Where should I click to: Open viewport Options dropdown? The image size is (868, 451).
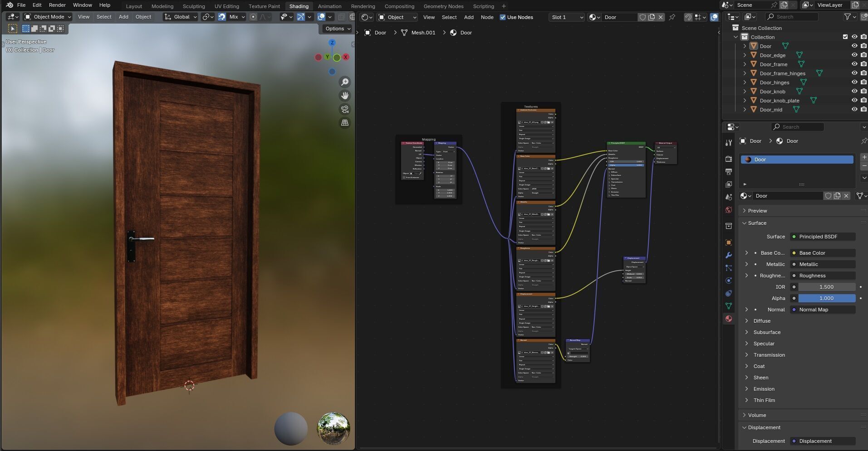coord(338,29)
